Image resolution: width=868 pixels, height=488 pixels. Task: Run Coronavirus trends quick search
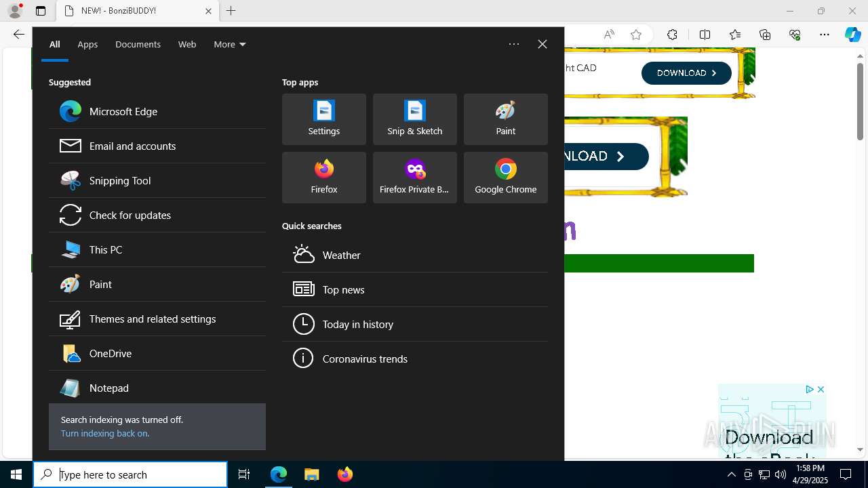(x=415, y=359)
